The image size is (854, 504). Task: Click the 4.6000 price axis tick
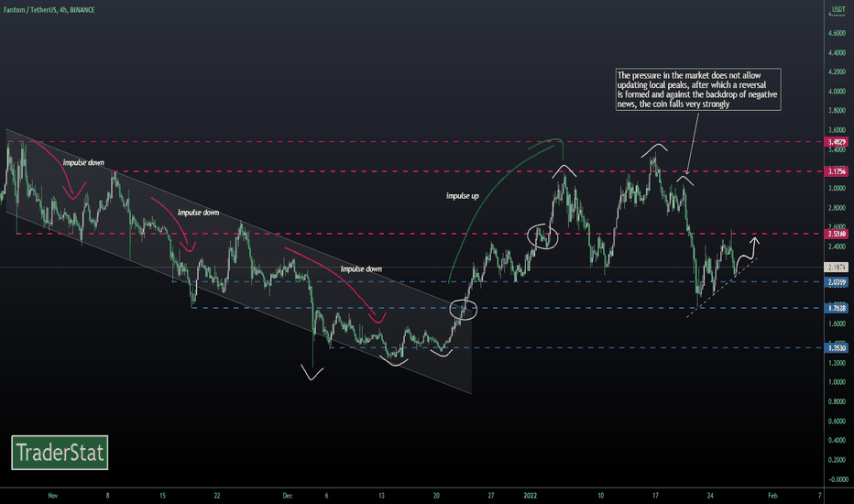pos(838,33)
